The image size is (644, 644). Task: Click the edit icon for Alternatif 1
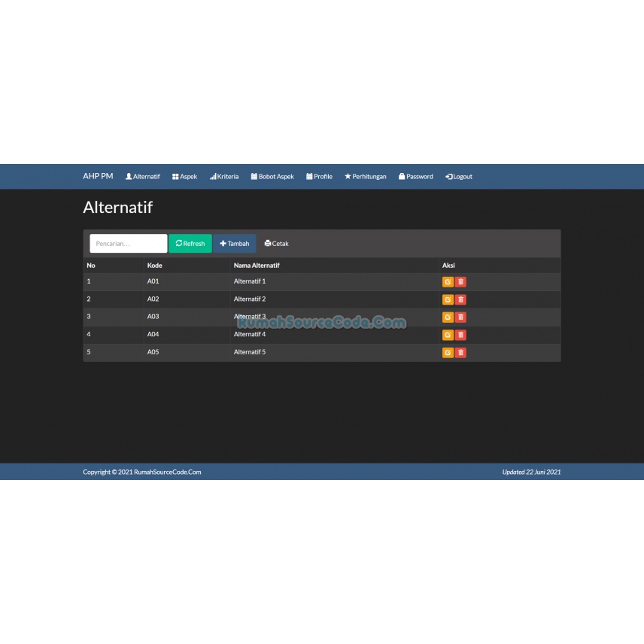click(448, 281)
